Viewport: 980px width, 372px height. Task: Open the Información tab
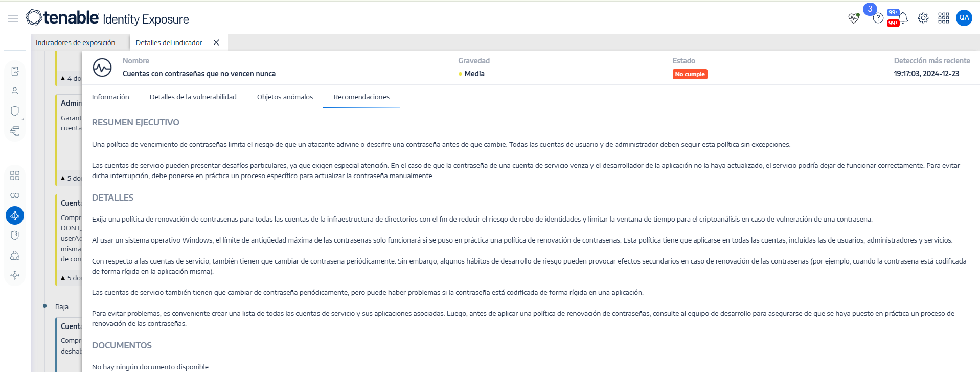(110, 97)
